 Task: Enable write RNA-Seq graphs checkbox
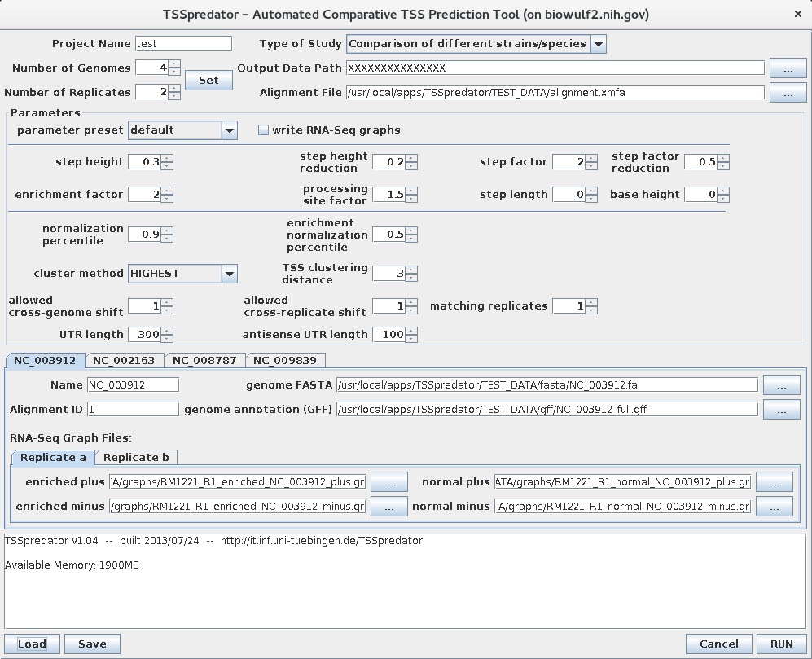tap(263, 130)
